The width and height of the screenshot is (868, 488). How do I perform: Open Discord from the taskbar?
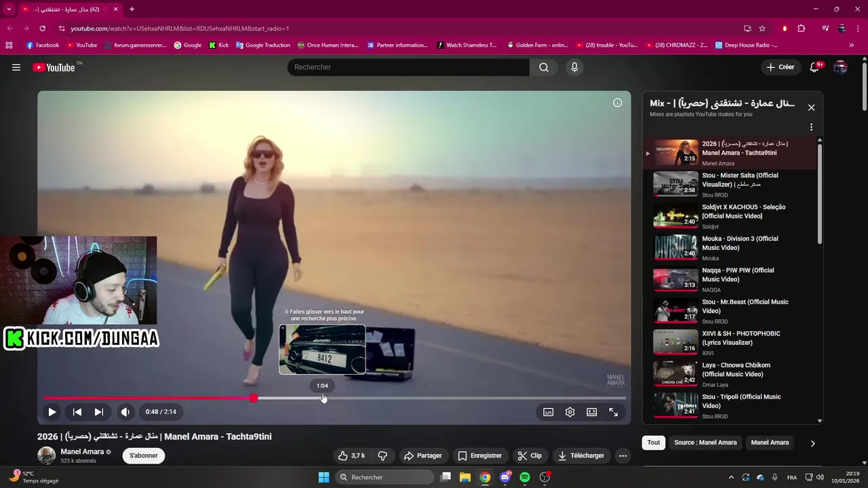point(505,477)
